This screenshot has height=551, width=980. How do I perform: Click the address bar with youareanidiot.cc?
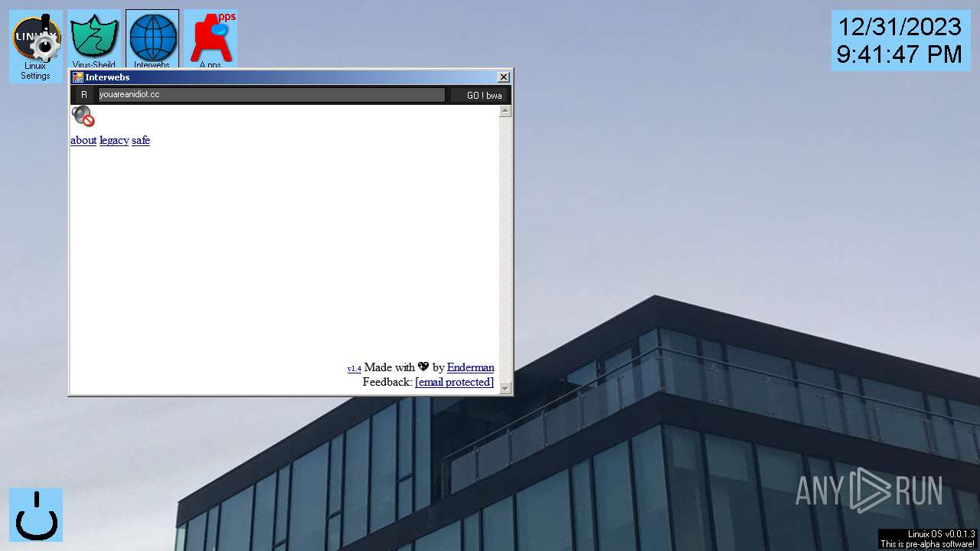point(272,95)
